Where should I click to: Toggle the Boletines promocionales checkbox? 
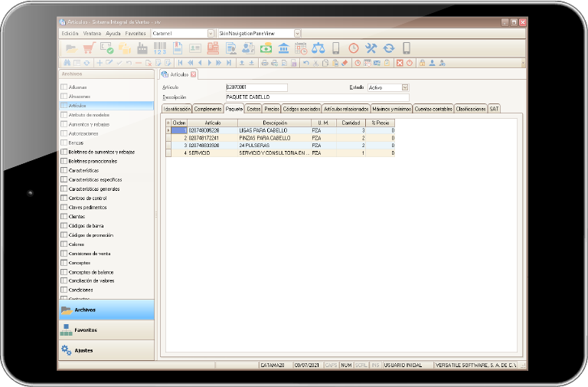pyautogui.click(x=64, y=161)
